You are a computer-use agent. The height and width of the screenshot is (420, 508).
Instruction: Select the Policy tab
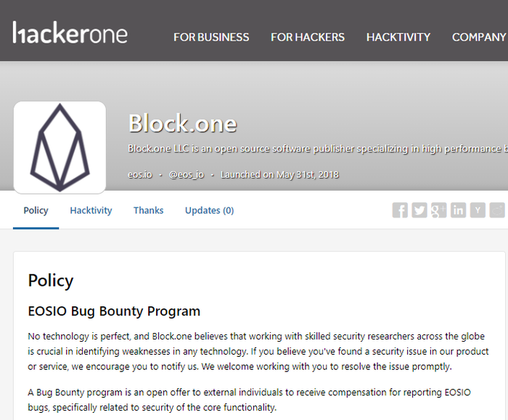click(x=36, y=210)
